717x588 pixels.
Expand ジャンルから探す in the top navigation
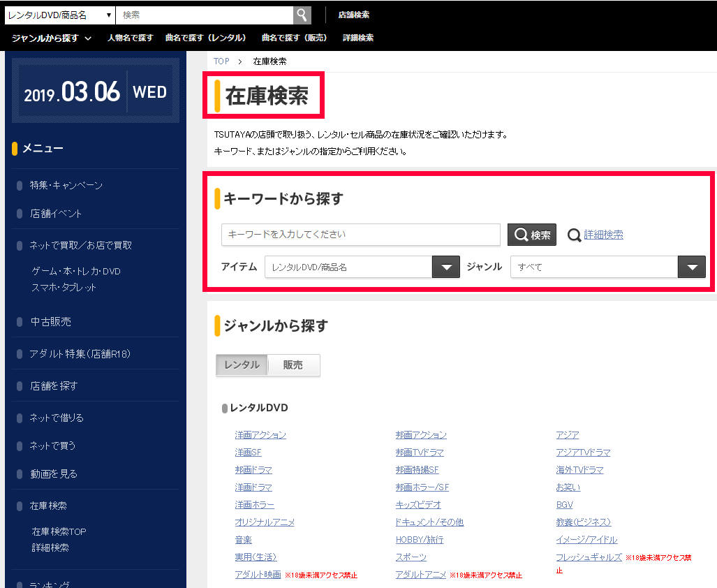coord(51,38)
